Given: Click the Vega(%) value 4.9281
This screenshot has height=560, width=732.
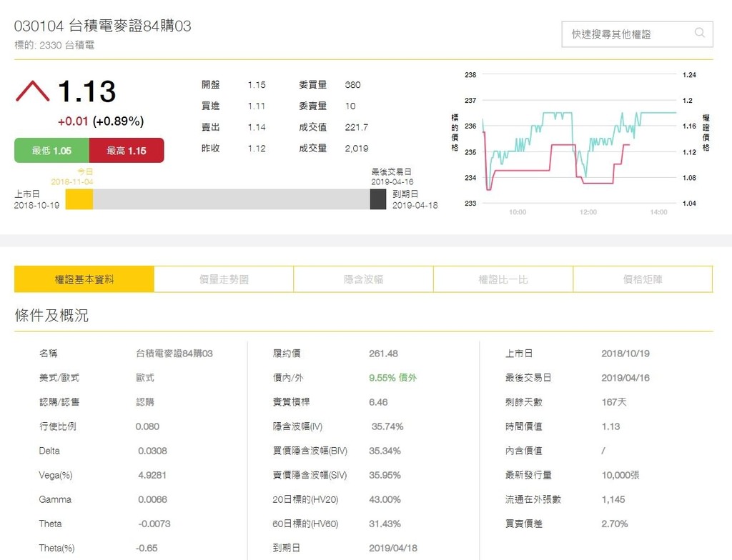Looking at the screenshot, I should 152,475.
